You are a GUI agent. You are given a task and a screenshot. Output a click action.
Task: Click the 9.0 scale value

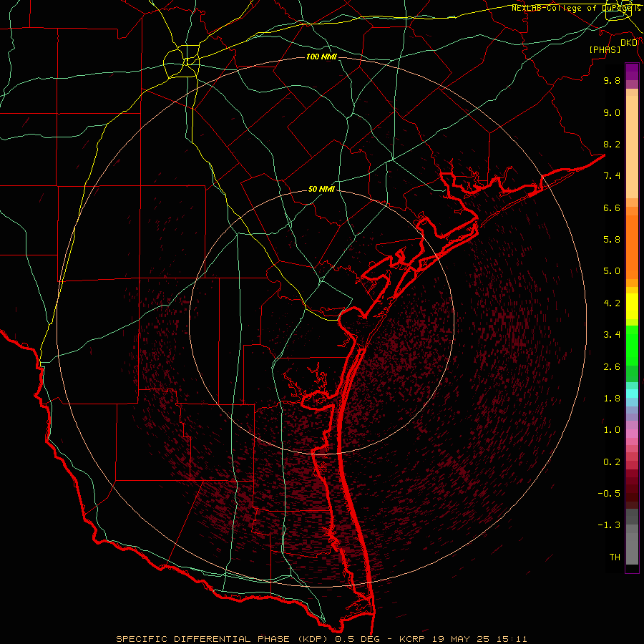(x=612, y=112)
